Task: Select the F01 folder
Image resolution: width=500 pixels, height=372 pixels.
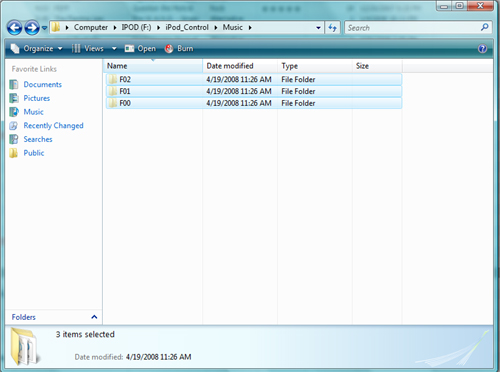Action: pyautogui.click(x=254, y=91)
